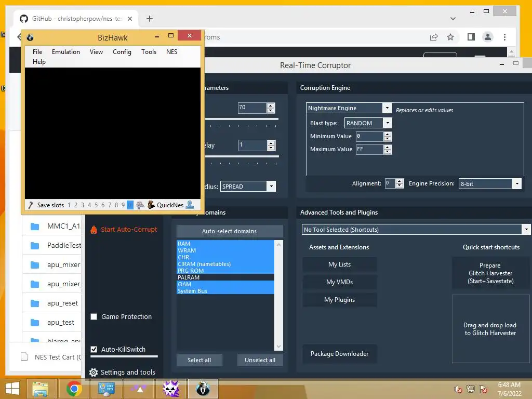Click the hammer icon in BizHawk status bar
The width and height of the screenshot is (532, 399).
[x=31, y=205]
